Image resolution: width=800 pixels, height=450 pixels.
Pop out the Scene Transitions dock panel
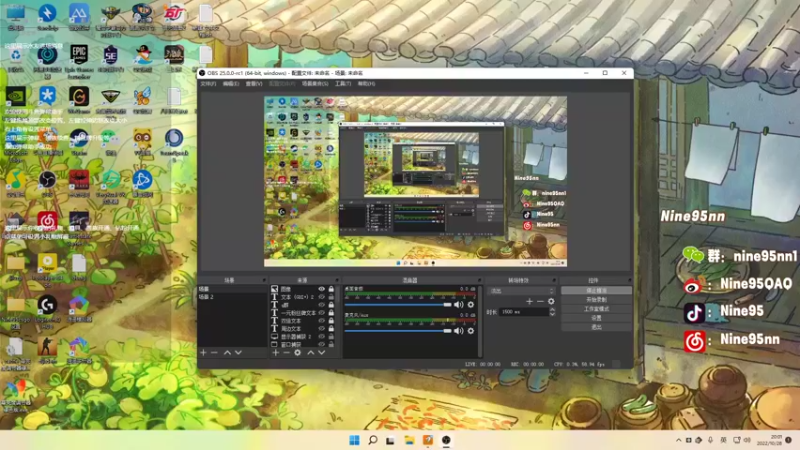click(554, 280)
